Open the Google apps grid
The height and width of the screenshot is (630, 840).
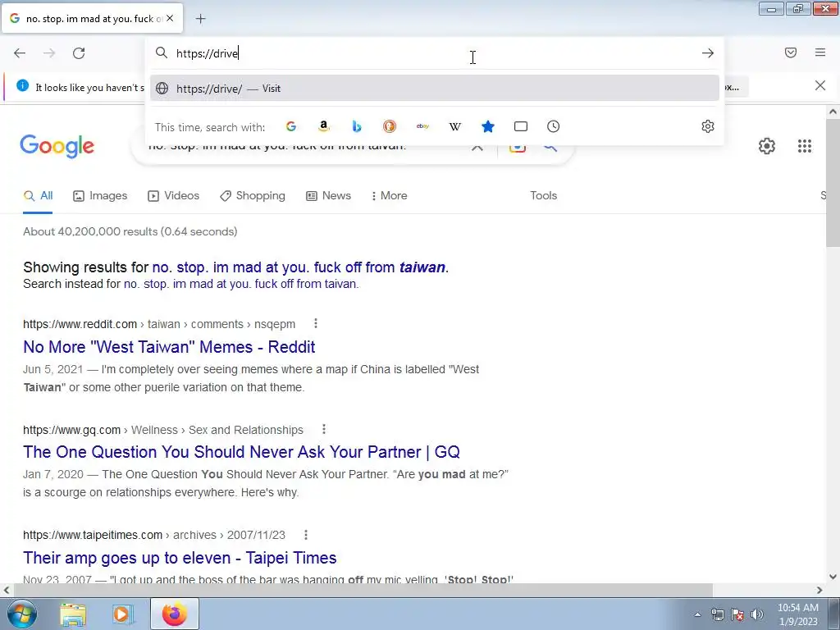(805, 146)
